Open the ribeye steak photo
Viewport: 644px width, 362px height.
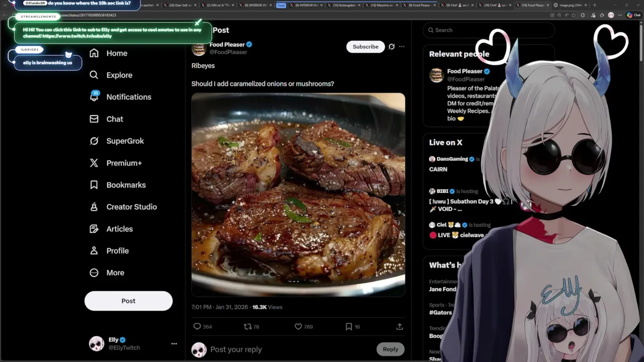[x=298, y=195]
